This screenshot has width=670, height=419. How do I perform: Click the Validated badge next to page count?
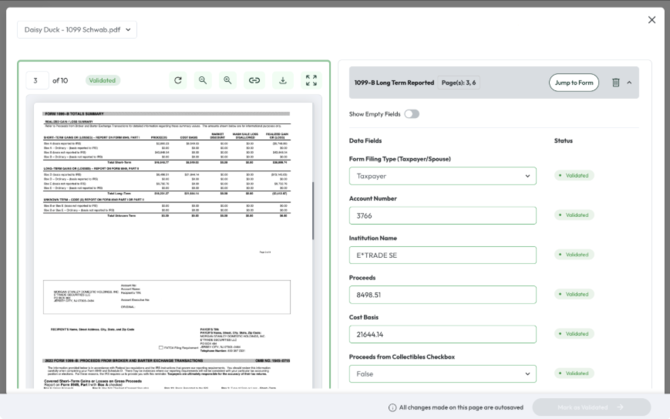click(103, 80)
